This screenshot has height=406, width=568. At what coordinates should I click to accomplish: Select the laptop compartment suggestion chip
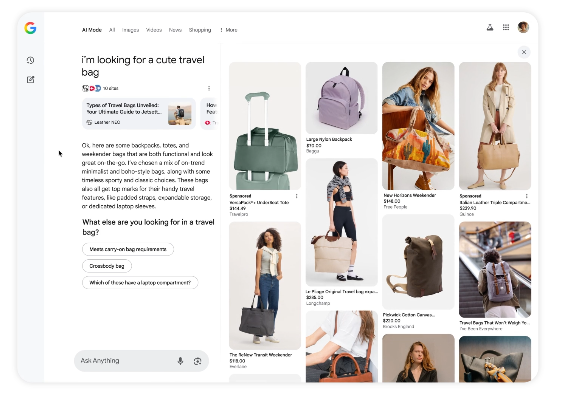(x=140, y=282)
